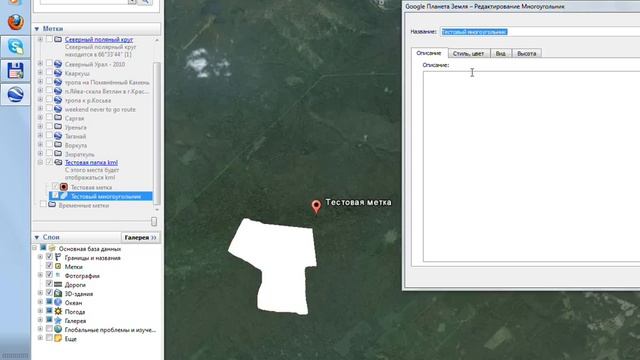
Task: Click the Дороги layer icon
Action: [58, 284]
